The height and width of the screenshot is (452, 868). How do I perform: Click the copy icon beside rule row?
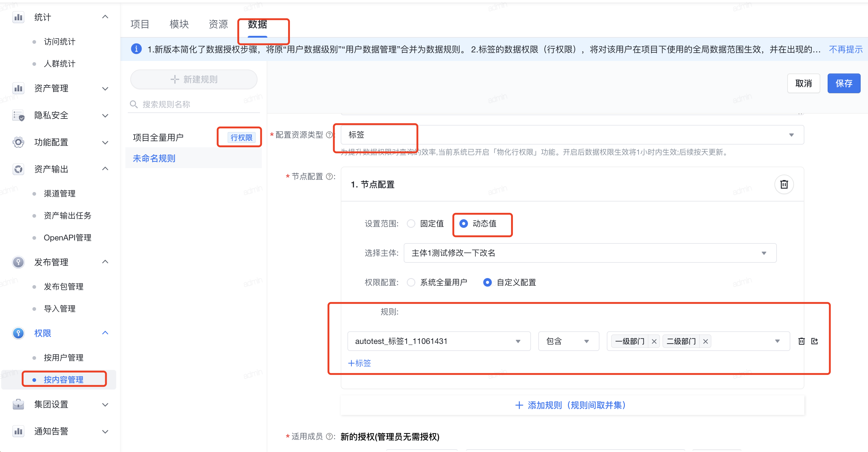tap(814, 341)
